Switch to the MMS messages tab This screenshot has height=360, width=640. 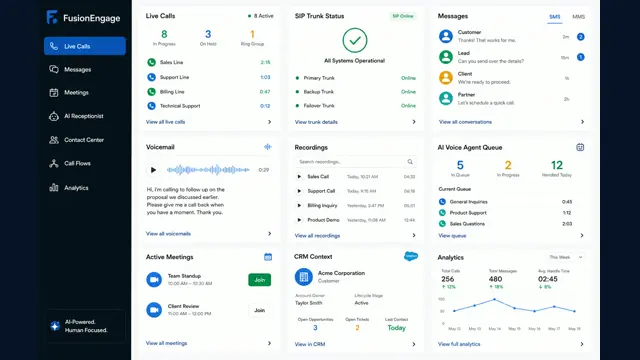click(x=578, y=17)
